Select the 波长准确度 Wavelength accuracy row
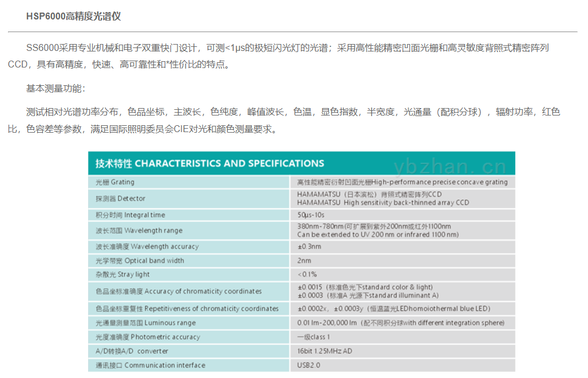Screen dimensions: 588x378 pyautogui.click(x=147, y=246)
